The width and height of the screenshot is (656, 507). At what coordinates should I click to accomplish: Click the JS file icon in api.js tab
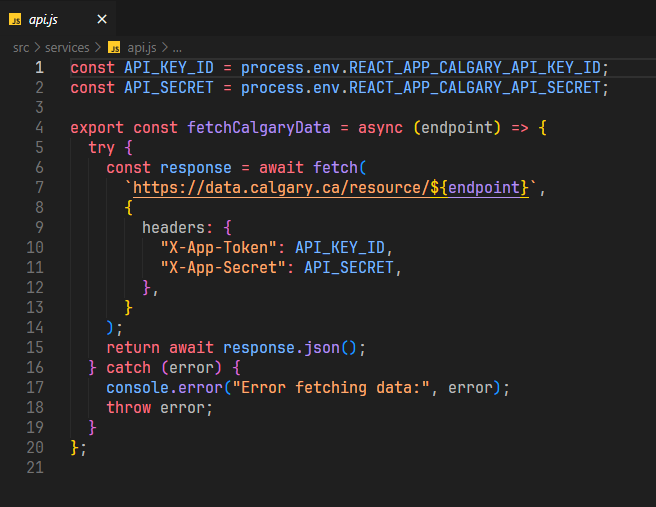[15, 19]
